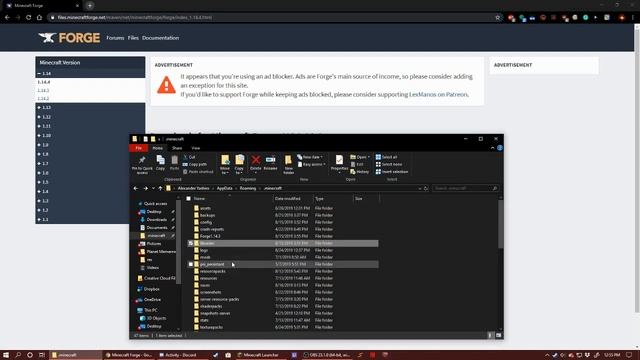Screen dimensions: 640x360
Task: Open the Easy access dropdown
Action: coord(311,164)
